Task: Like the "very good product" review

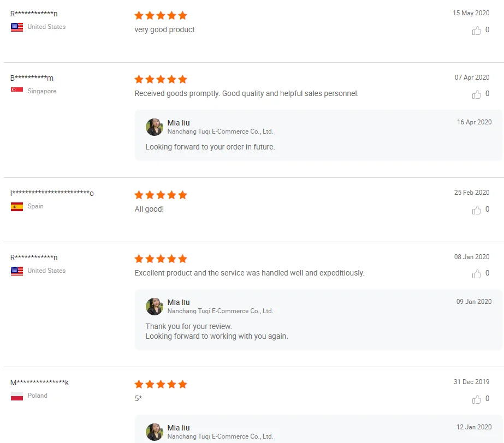Action: [x=476, y=31]
